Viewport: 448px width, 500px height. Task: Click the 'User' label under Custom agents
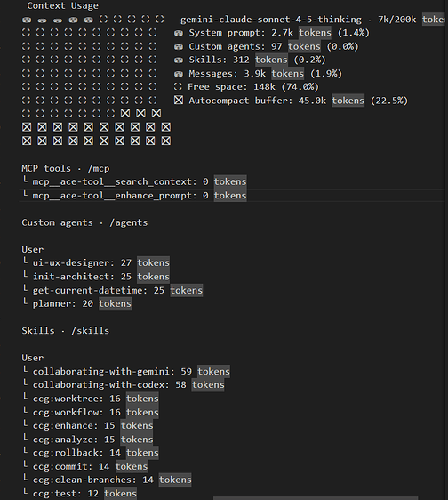tap(33, 250)
